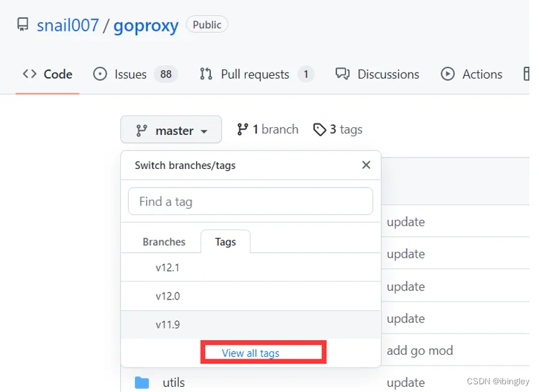Open the snail007 owner profile link
This screenshot has height=392, width=539.
[x=68, y=26]
